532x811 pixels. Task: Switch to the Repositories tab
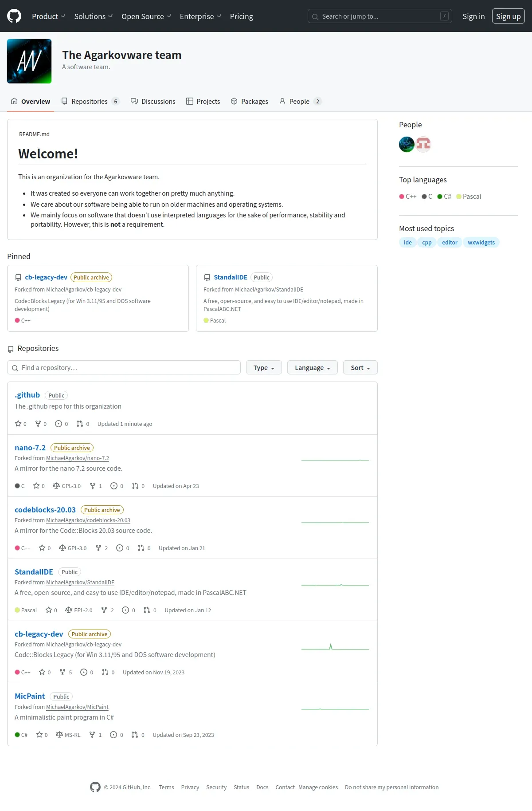(90, 101)
